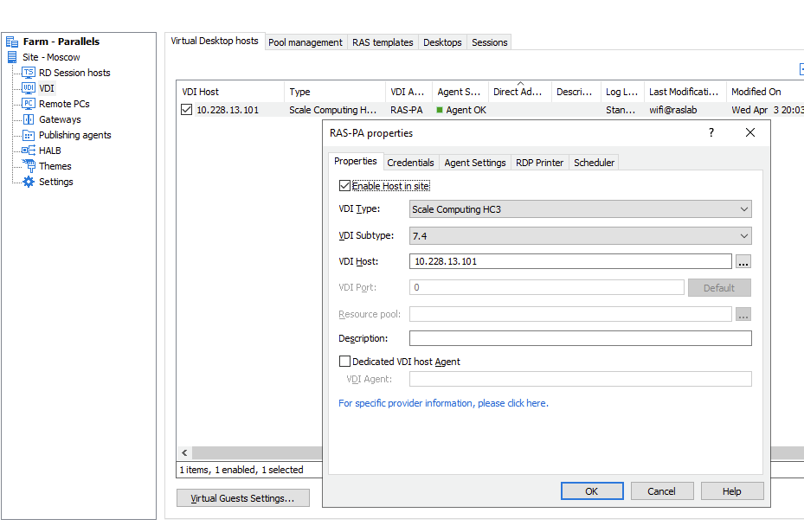This screenshot has height=532, width=804.
Task: Click the Resource pool browse button
Action: pyautogui.click(x=743, y=314)
